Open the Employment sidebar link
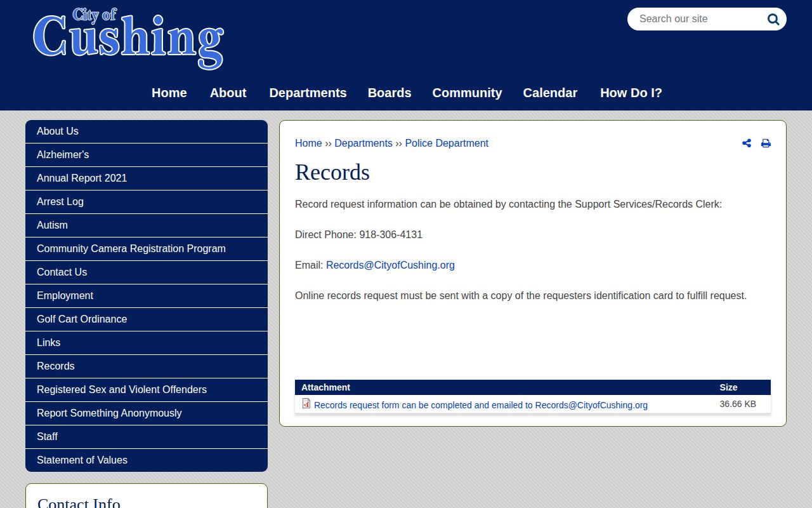Image resolution: width=812 pixels, height=508 pixels. pos(147,296)
